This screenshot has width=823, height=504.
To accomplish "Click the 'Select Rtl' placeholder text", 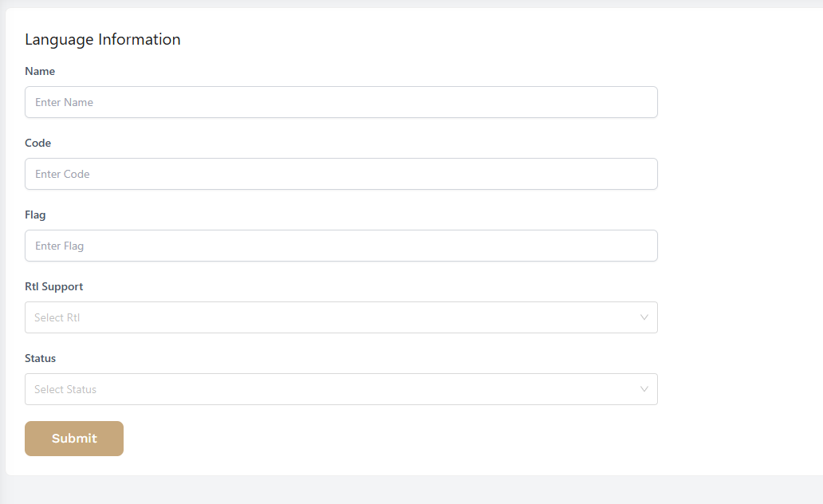I will point(57,317).
